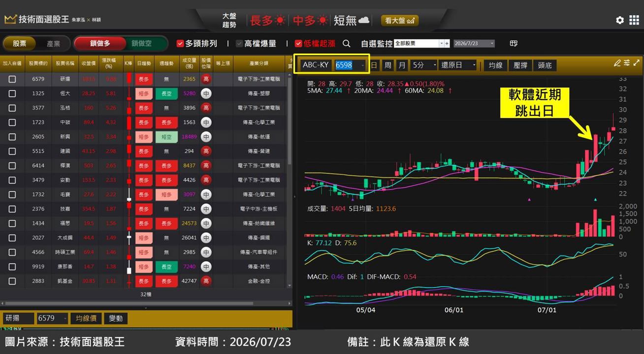This screenshot has width=644, height=354.
Task: Click the cloud icon next to 短無
Action: [x=363, y=20]
